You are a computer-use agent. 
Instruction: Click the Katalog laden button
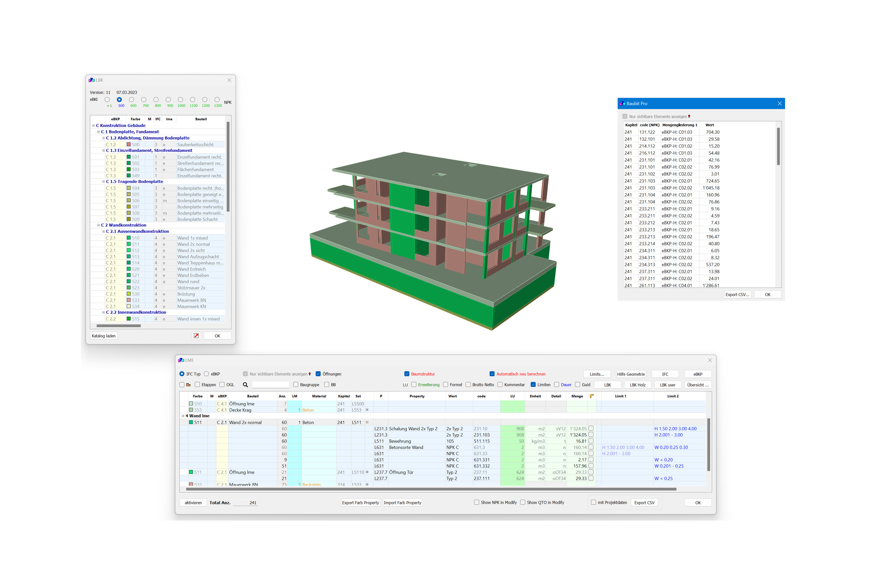pyautogui.click(x=104, y=336)
